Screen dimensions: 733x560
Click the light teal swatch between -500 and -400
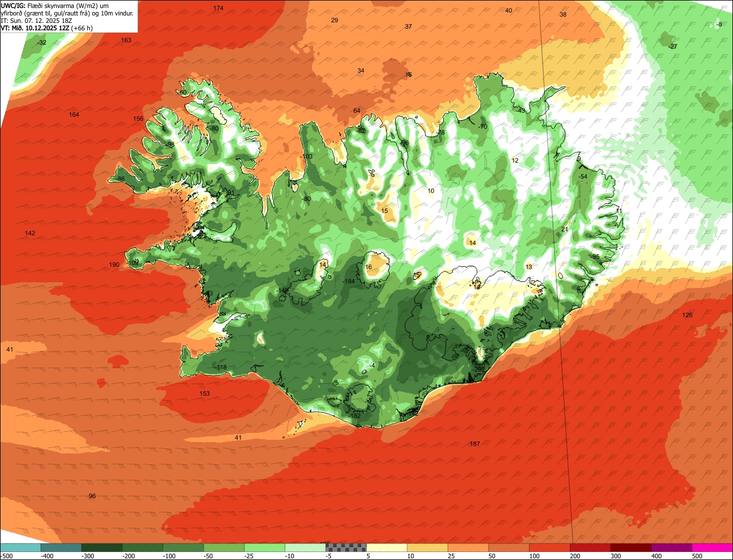pyautogui.click(x=21, y=547)
